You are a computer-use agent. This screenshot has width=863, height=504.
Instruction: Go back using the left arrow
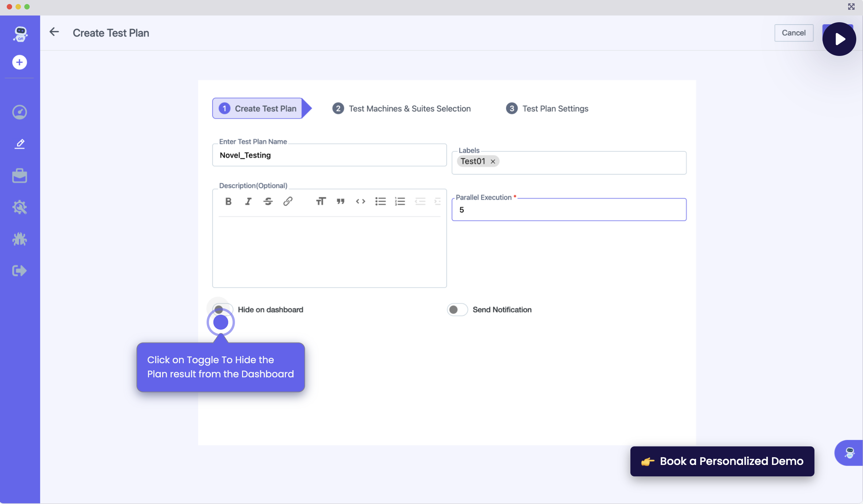[54, 32]
